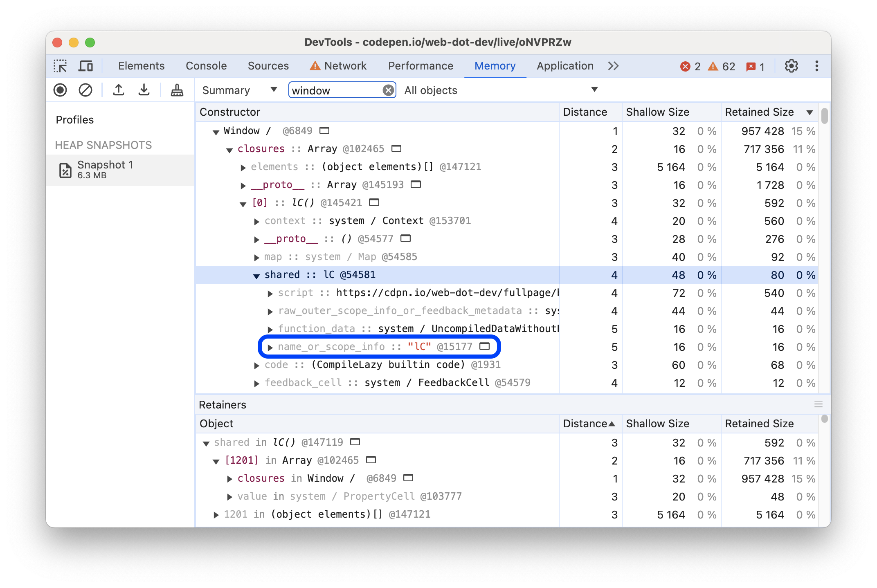Click the download heap snapshot icon
The image size is (877, 588).
coord(144,90)
